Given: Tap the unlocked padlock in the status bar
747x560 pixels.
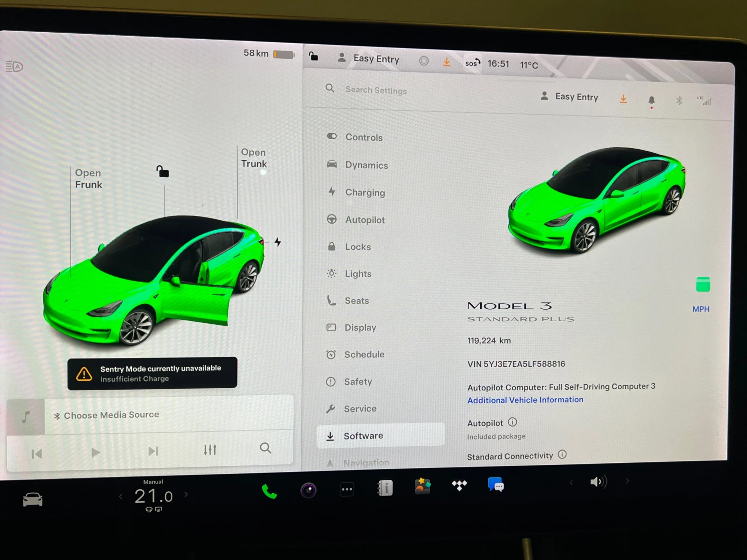Looking at the screenshot, I should tap(313, 56).
